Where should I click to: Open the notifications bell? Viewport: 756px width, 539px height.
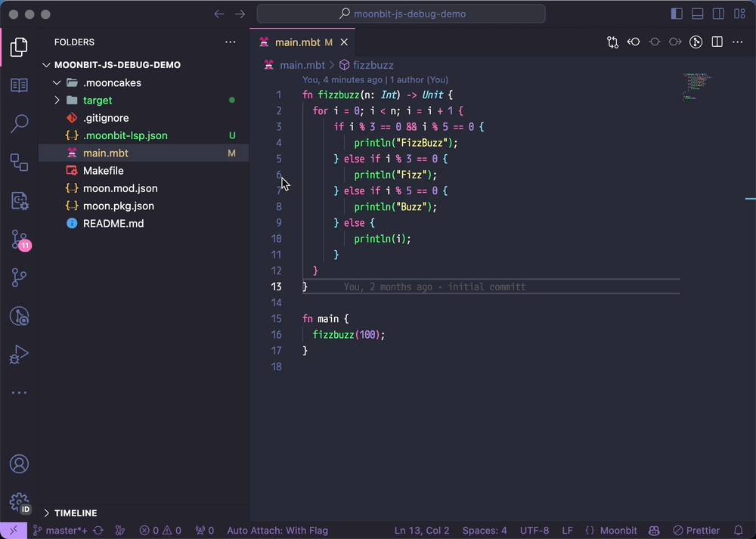(x=738, y=531)
